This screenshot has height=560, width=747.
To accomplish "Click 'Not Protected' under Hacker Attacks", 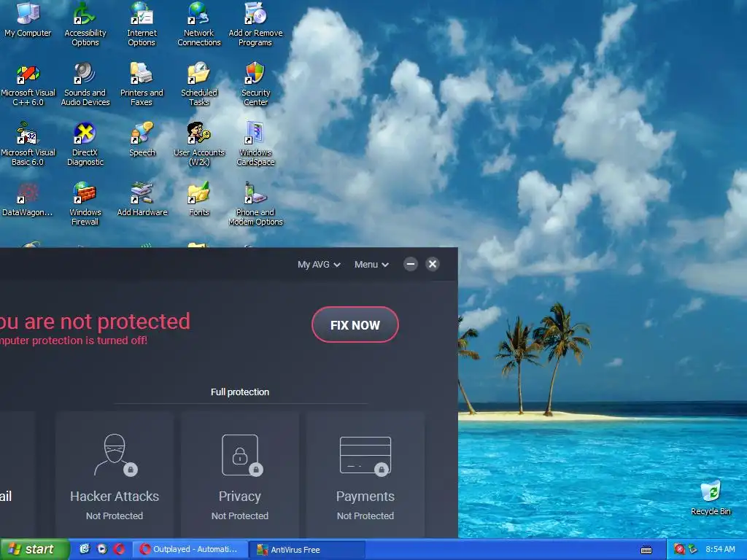I will pos(115,516).
